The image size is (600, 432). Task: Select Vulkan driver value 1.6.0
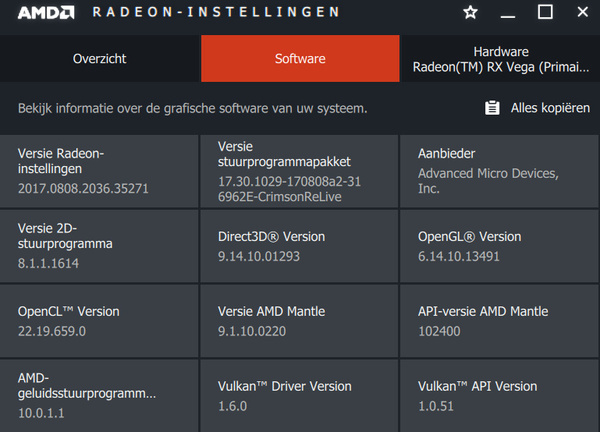tap(233, 406)
